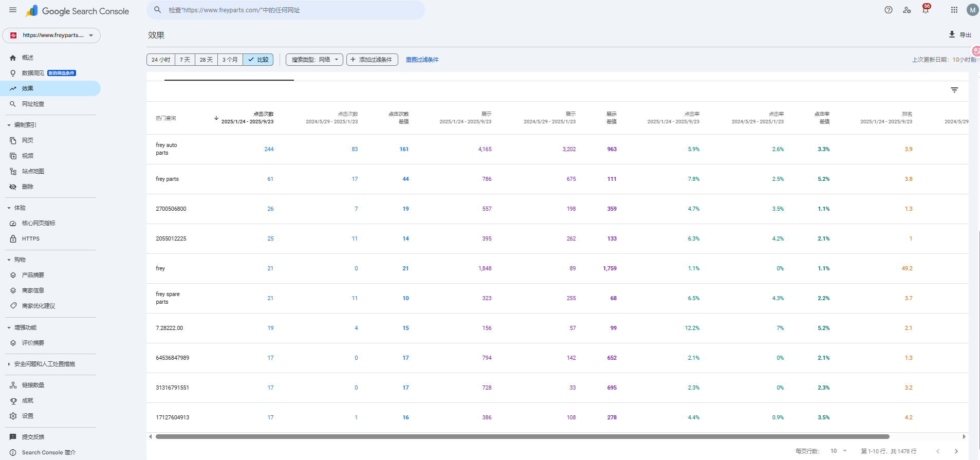Open the table filter rows icon

pos(954,90)
